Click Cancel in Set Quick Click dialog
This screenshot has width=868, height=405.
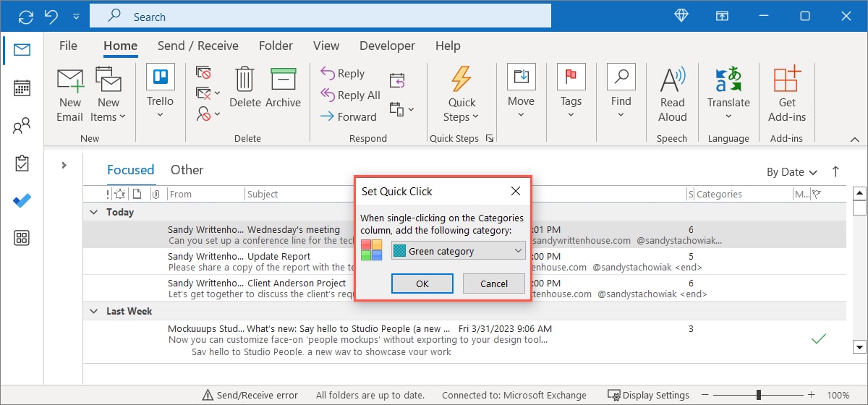coord(494,283)
